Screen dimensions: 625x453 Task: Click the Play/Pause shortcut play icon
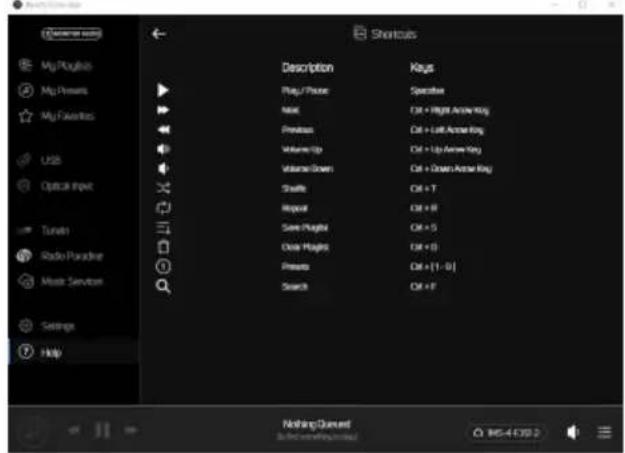point(163,90)
